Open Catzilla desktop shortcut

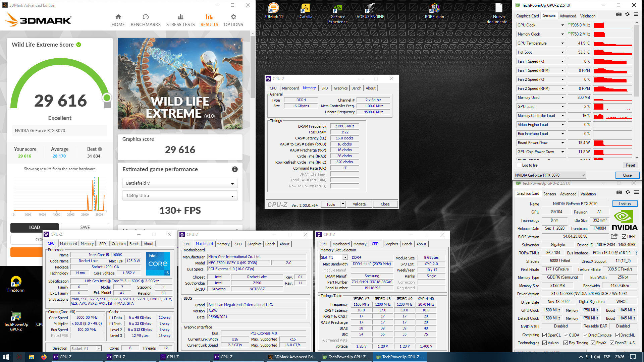click(x=306, y=11)
